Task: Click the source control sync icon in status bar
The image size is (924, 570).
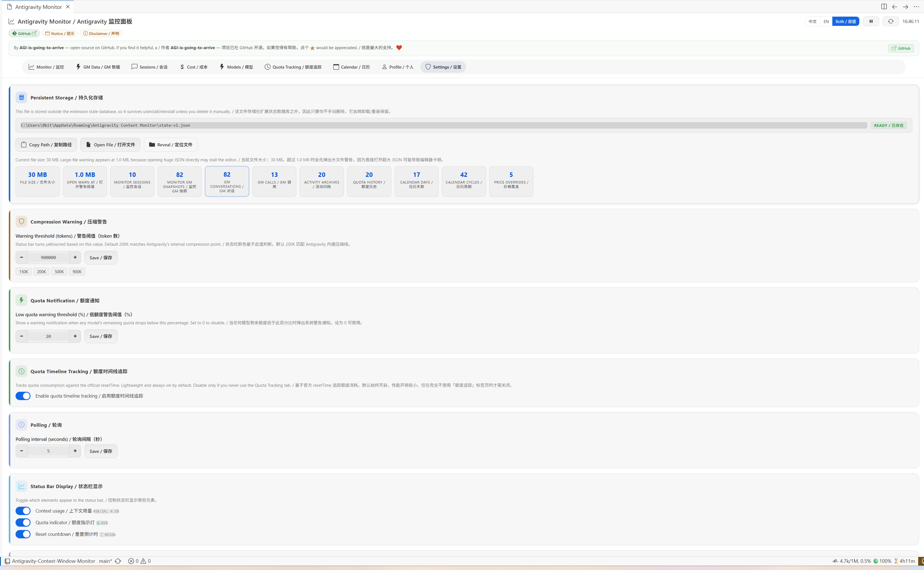Action: click(118, 561)
